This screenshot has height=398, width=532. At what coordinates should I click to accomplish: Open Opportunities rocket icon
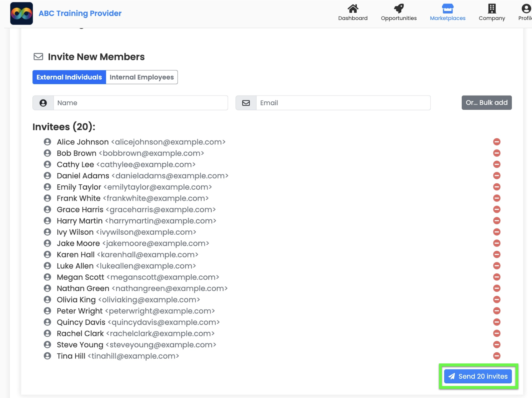click(398, 8)
